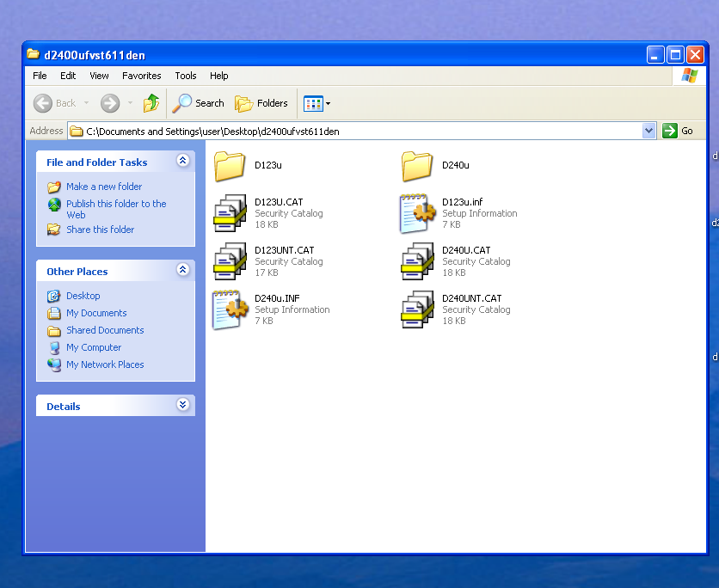Open the Help menu

219,76
